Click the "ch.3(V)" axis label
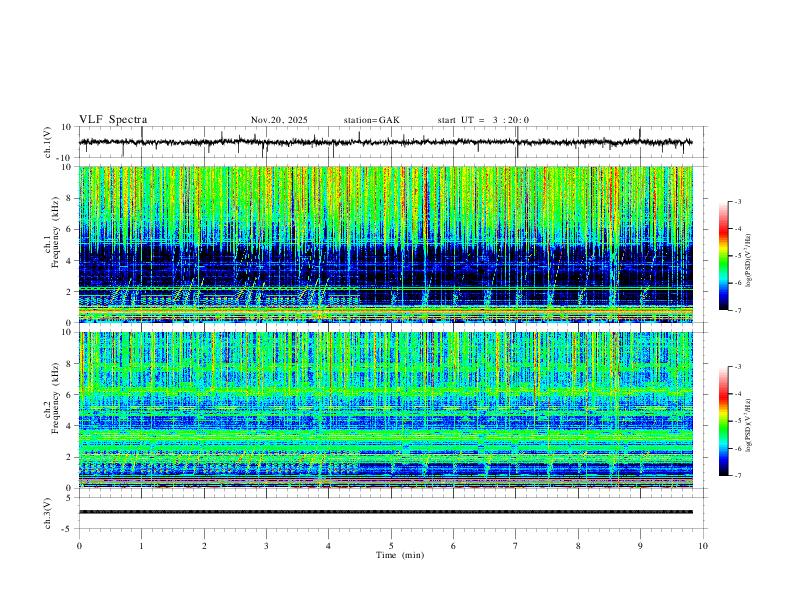This screenshot has width=792, height=612. tap(48, 513)
